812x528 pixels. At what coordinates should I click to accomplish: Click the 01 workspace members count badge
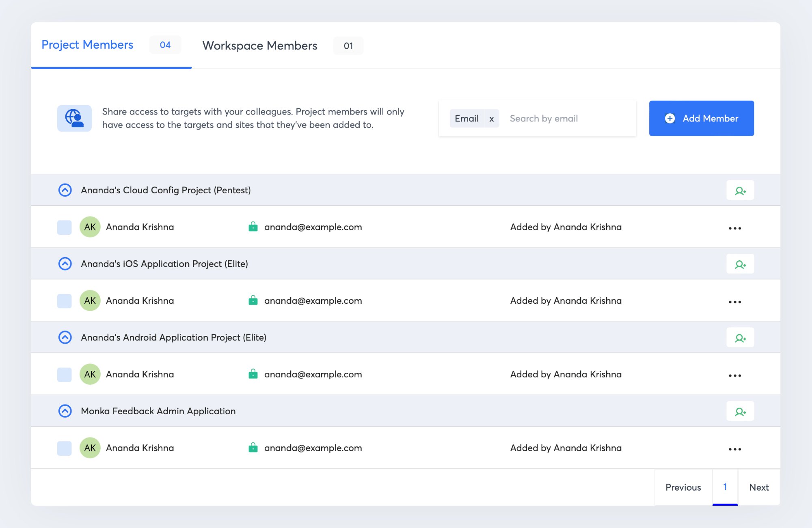click(x=348, y=45)
